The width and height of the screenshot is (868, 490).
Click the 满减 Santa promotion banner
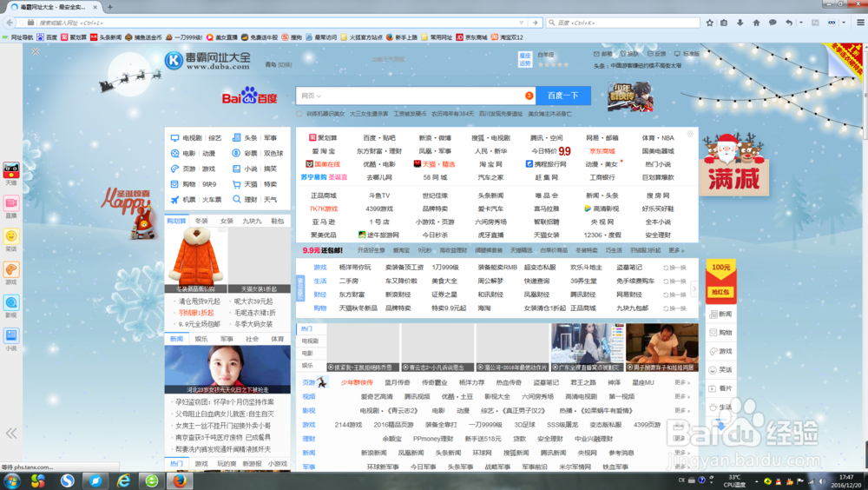(x=734, y=164)
